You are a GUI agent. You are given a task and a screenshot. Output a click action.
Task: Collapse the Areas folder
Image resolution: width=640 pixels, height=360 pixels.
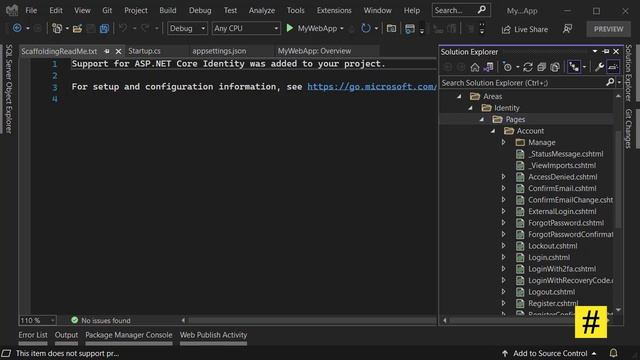460,96
